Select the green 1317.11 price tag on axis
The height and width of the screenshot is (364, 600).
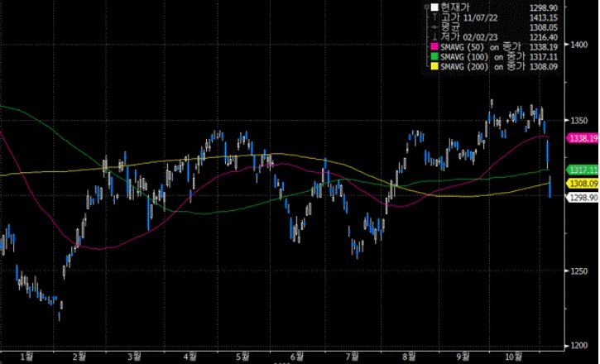(581, 170)
